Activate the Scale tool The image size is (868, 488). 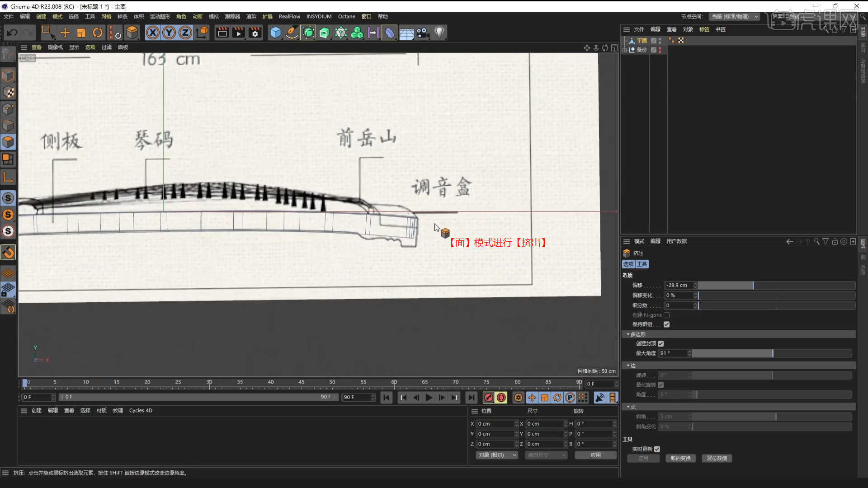81,33
